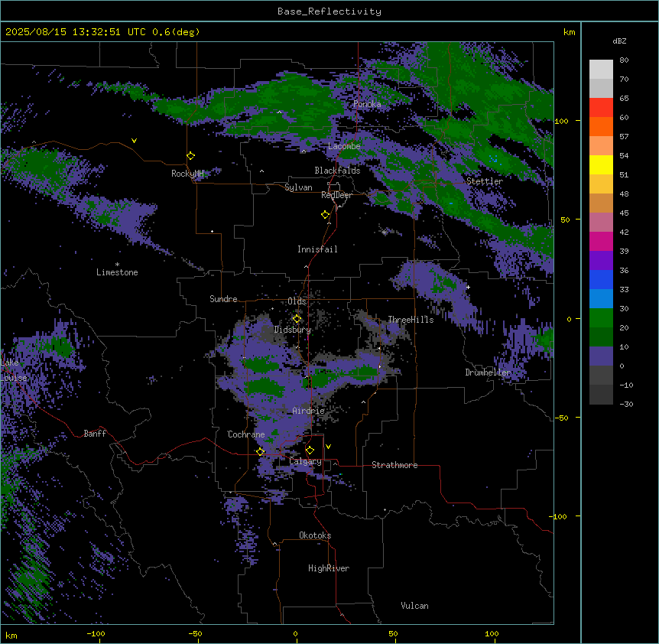Image resolution: width=659 pixels, height=644 pixels.
Task: Click the 57 value on the dBZ legend
Action: 624,136
